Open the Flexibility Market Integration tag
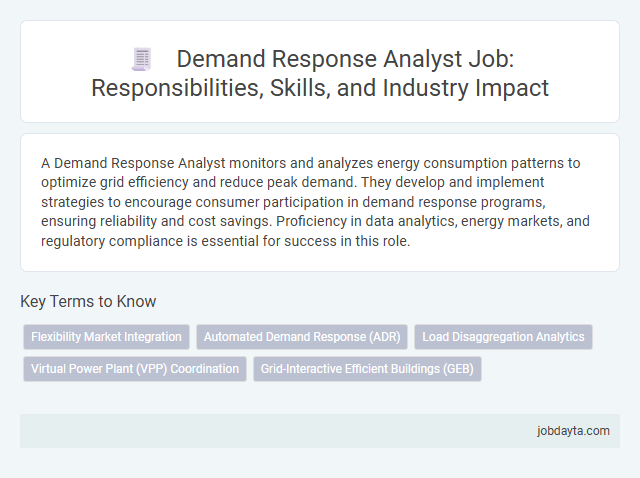Screen dimensions: 640x478 tap(106, 337)
